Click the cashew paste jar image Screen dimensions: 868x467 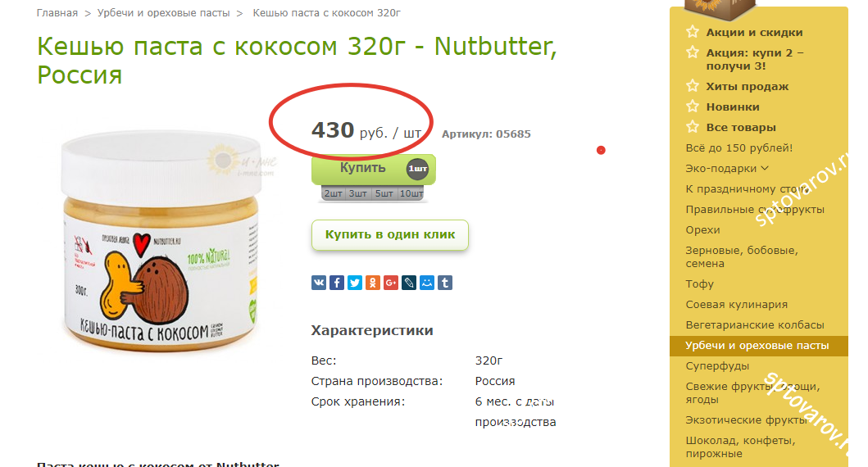[x=161, y=241]
